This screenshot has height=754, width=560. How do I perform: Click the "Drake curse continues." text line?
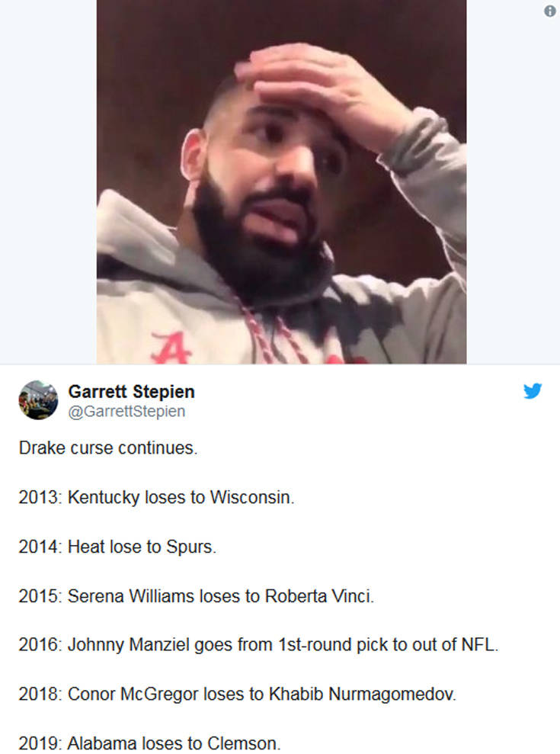(x=108, y=448)
